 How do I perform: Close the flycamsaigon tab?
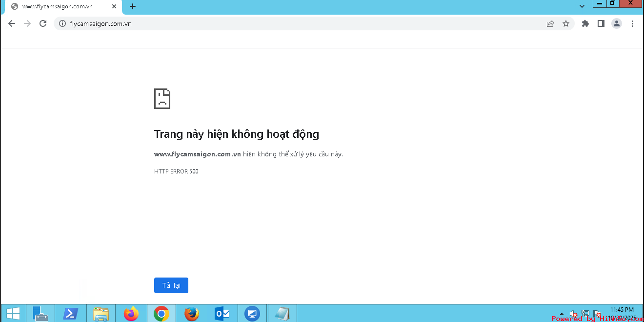coord(114,6)
